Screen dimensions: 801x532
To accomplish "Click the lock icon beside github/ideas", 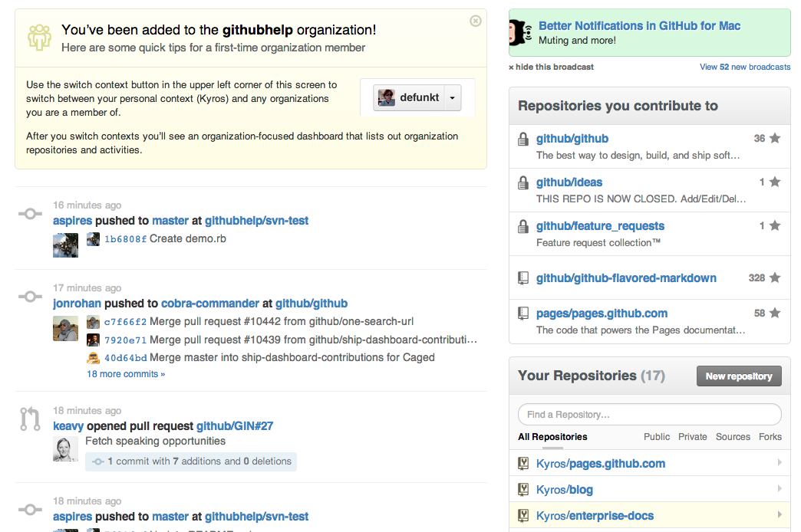I will [x=524, y=182].
